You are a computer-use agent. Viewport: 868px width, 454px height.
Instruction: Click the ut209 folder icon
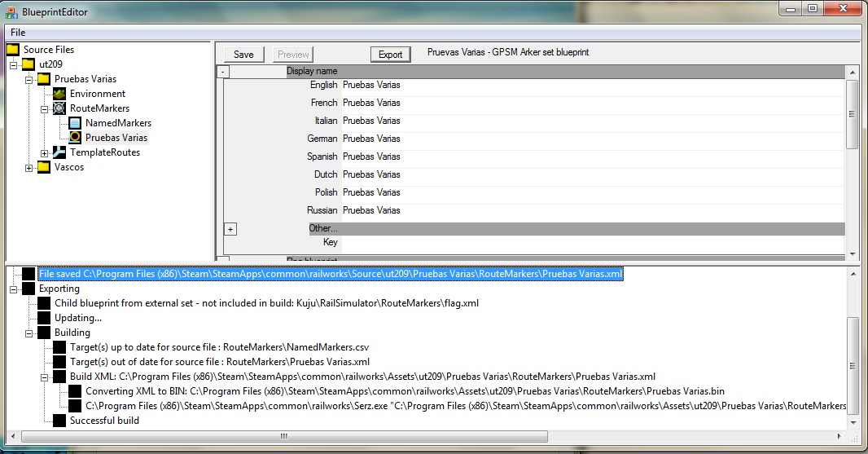coord(28,64)
